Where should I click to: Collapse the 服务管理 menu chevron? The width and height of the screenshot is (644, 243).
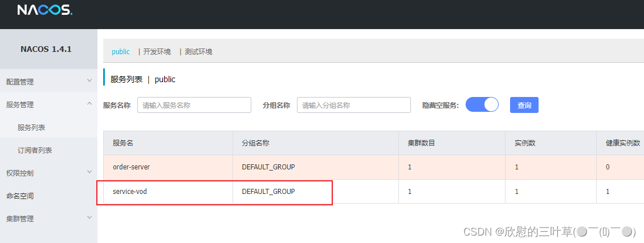[89, 104]
